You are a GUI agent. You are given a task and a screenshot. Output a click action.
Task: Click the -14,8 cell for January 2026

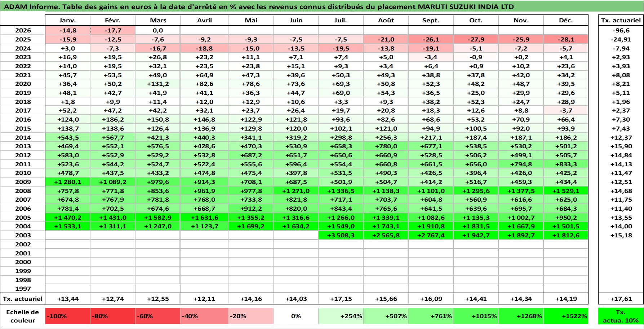point(68,31)
